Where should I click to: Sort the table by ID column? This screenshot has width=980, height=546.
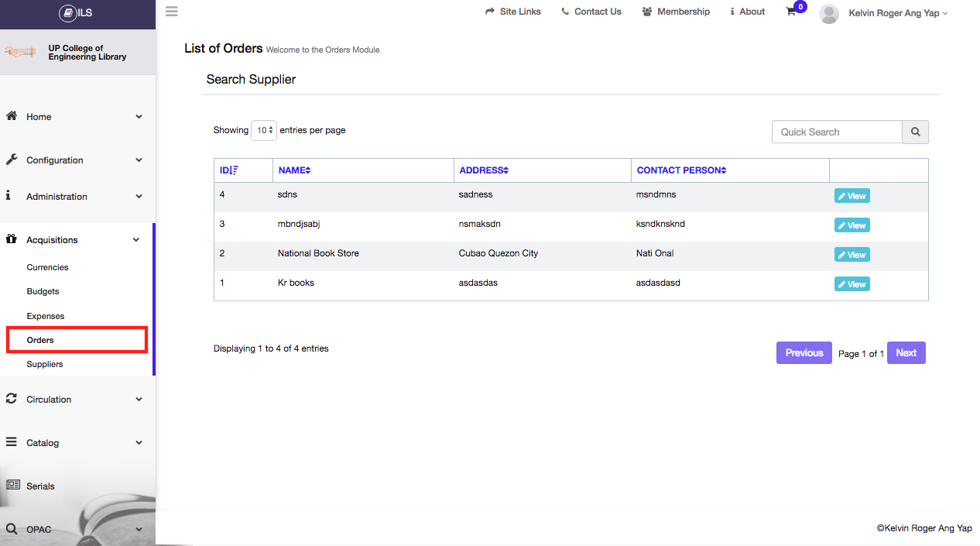coord(229,170)
